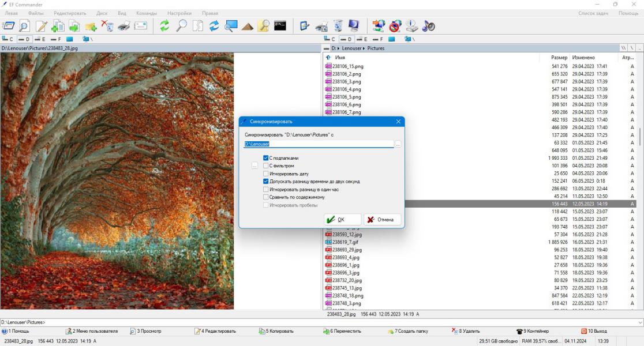Screen dimensions: 644x346
Task: Click the 'Отмена' button in the dialog
Action: tap(382, 220)
